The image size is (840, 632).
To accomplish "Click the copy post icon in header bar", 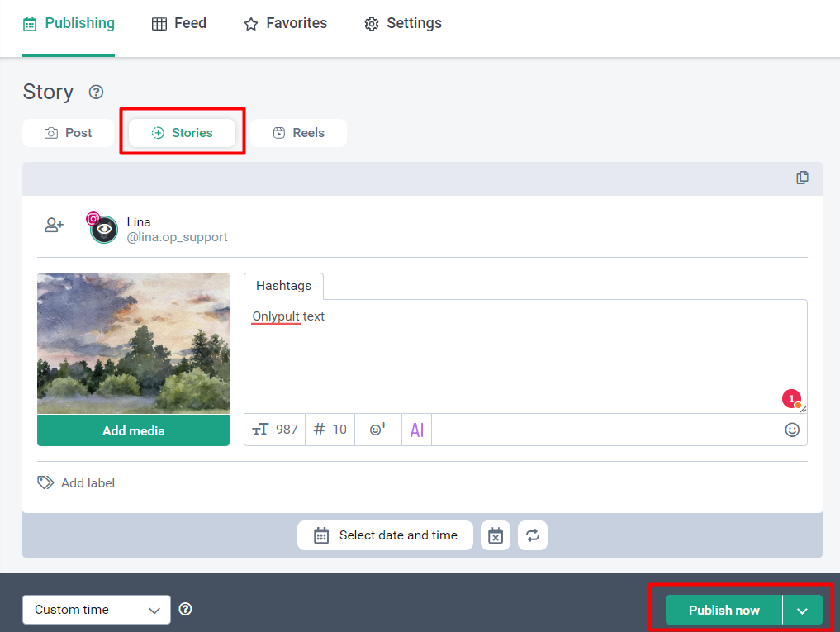I will coord(802,178).
